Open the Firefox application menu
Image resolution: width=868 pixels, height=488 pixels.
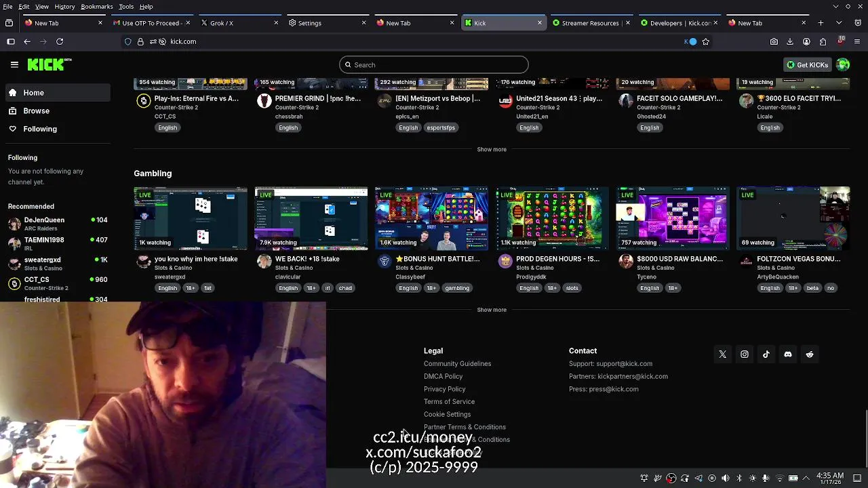tap(856, 41)
